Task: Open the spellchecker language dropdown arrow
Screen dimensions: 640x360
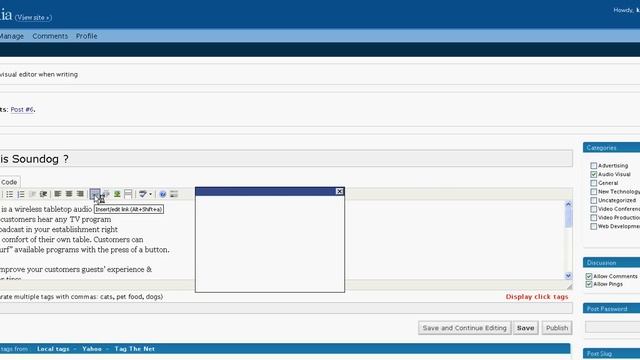Action: click(x=150, y=194)
